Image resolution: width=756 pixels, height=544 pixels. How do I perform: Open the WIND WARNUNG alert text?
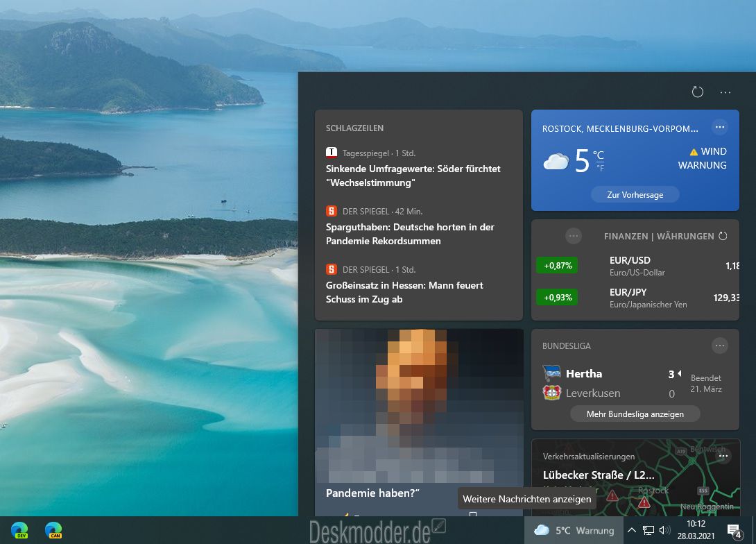703,158
